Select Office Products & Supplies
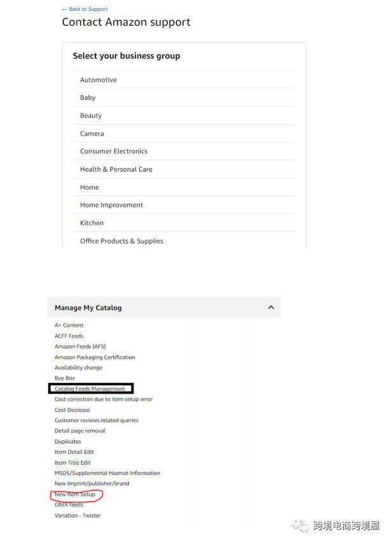This screenshot has width=392, height=543. point(184,241)
